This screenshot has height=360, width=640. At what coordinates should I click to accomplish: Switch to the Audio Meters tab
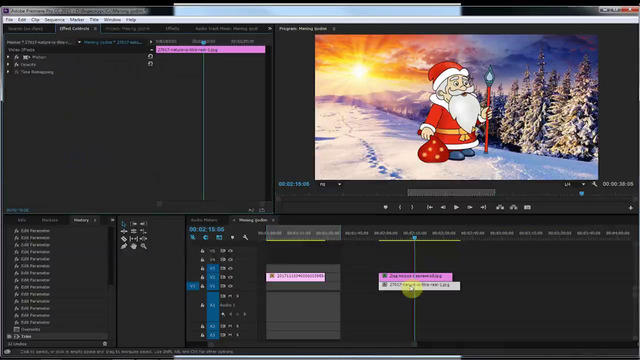pyautogui.click(x=204, y=220)
